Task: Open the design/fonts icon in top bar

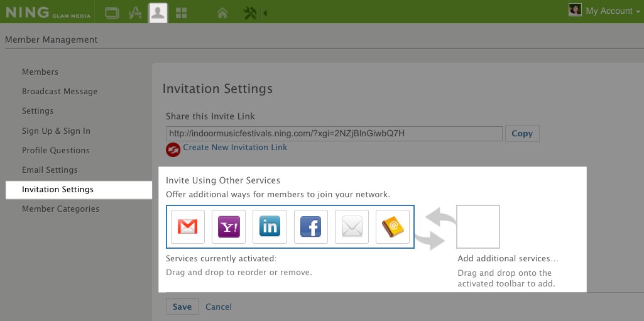Action: pyautogui.click(x=134, y=13)
